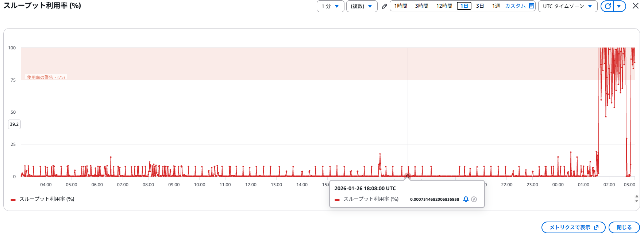
Task: Select the 12時間 time range
Action: click(444, 6)
